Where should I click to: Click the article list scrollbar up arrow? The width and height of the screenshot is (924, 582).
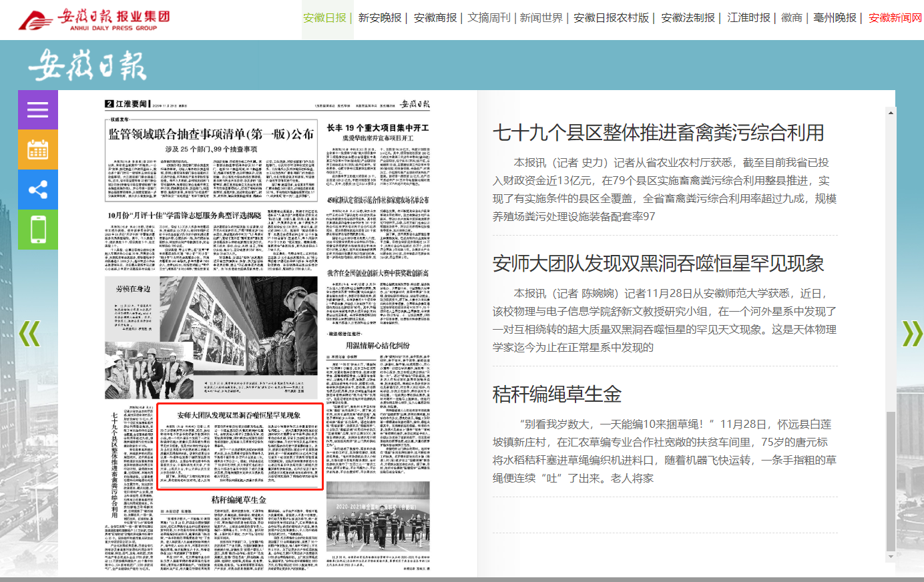click(x=890, y=113)
